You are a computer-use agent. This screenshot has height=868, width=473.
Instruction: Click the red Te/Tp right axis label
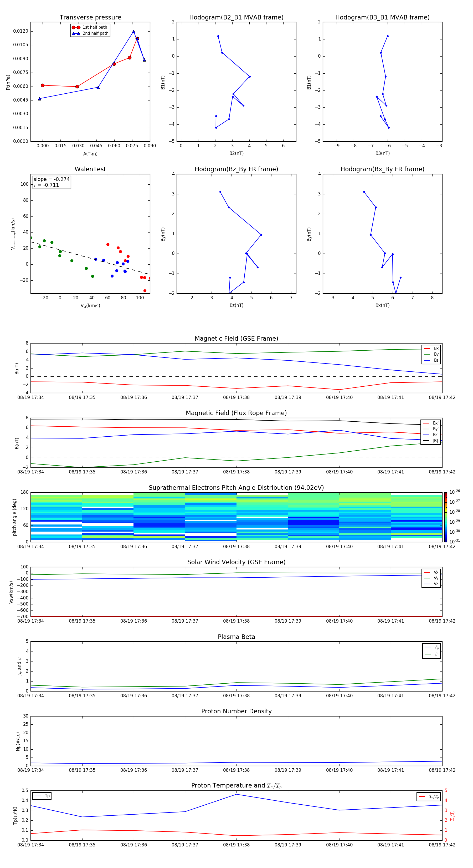coord(452,815)
